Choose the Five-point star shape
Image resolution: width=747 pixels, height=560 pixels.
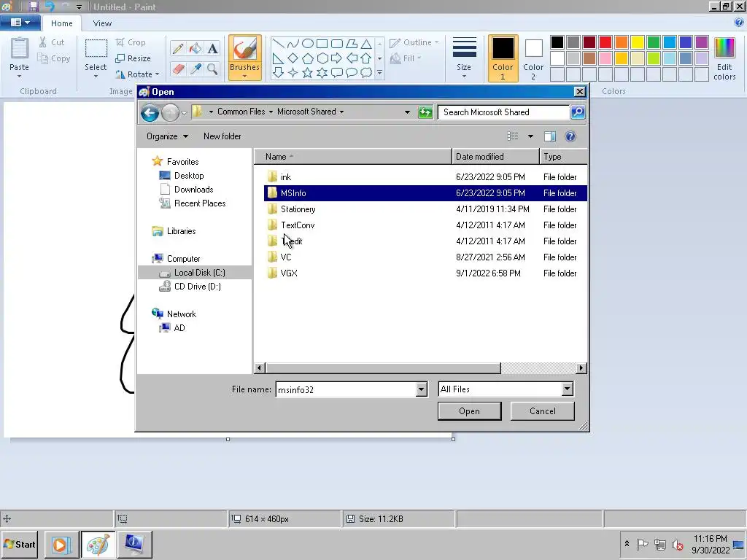click(308, 72)
